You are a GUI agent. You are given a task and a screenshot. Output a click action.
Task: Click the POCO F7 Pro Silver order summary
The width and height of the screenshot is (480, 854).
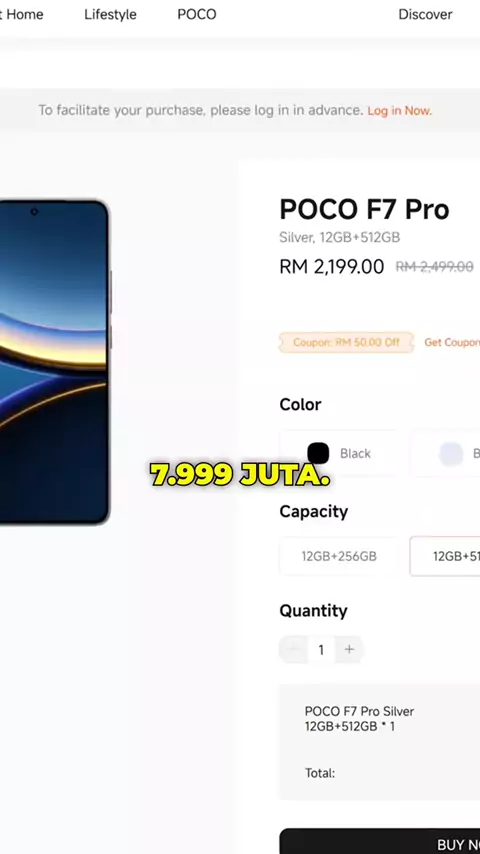[x=360, y=718]
